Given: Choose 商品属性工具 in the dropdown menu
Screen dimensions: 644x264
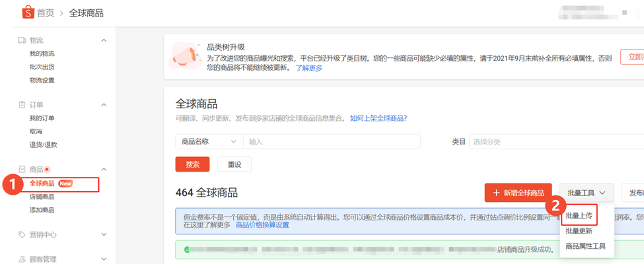Looking at the screenshot, I should coord(585,247).
